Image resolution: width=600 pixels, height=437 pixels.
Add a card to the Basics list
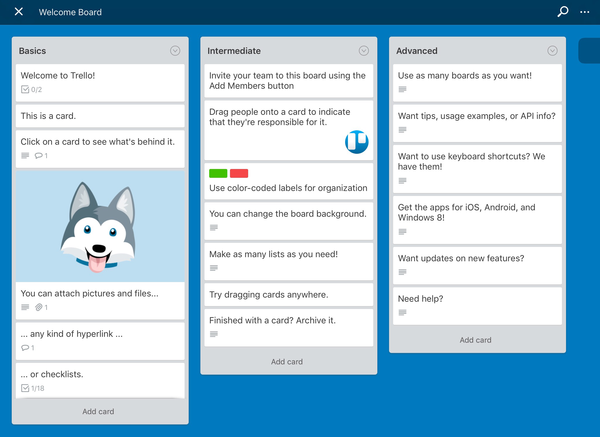coord(98,411)
